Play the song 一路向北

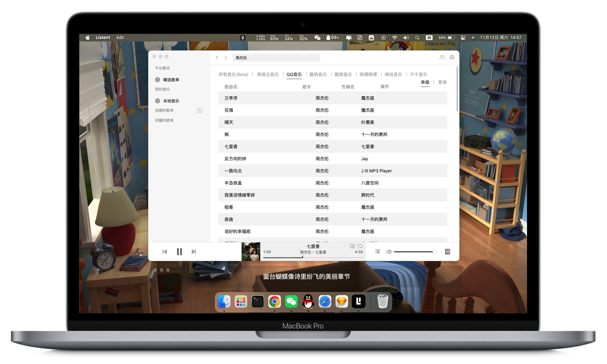[x=233, y=171]
